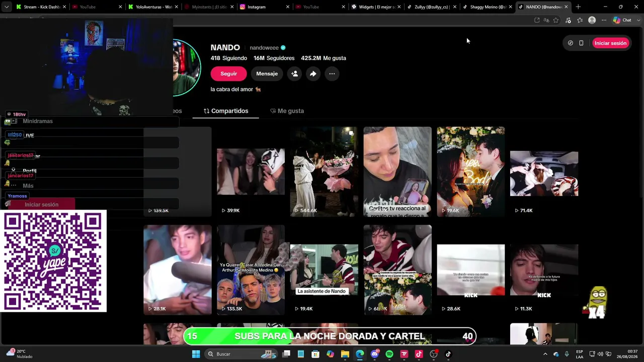Open Microsoft Edge from taskbar
644x362 pixels.
tap(360, 354)
